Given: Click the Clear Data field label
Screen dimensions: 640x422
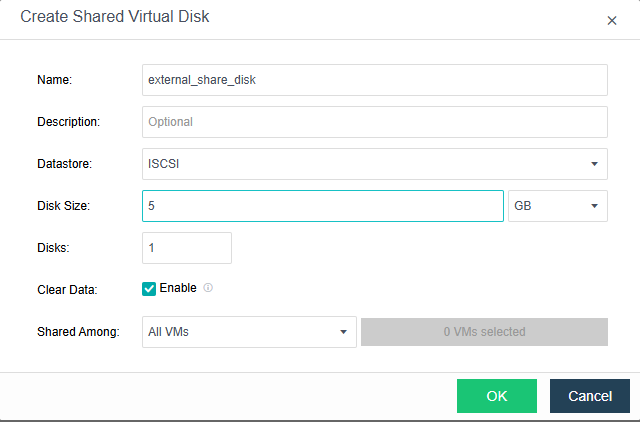Looking at the screenshot, I should [67, 290].
